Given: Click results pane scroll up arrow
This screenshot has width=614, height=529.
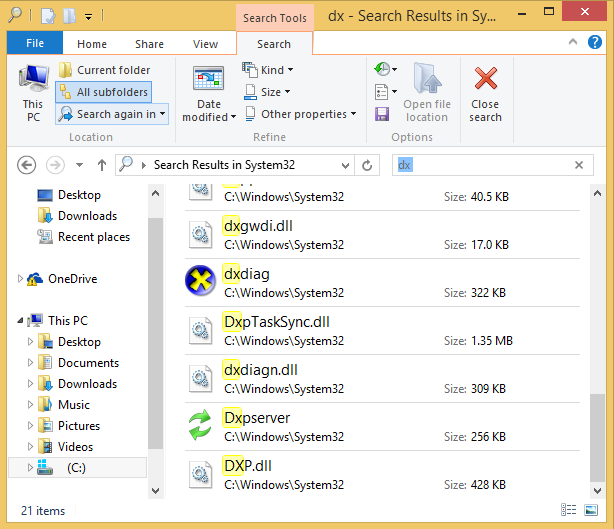Looking at the screenshot, I should pyautogui.click(x=598, y=193).
